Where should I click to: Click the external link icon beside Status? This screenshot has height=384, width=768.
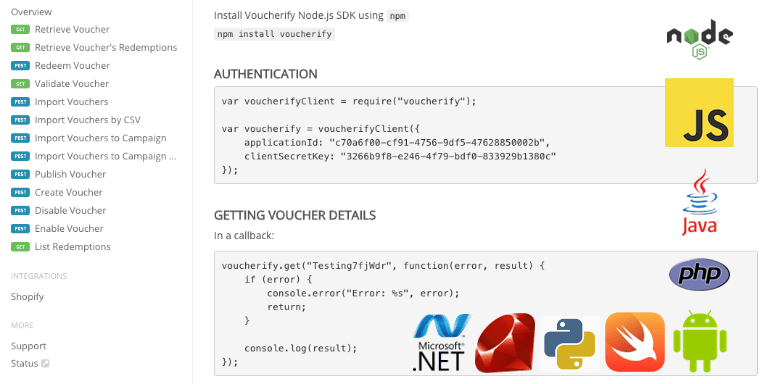45,363
